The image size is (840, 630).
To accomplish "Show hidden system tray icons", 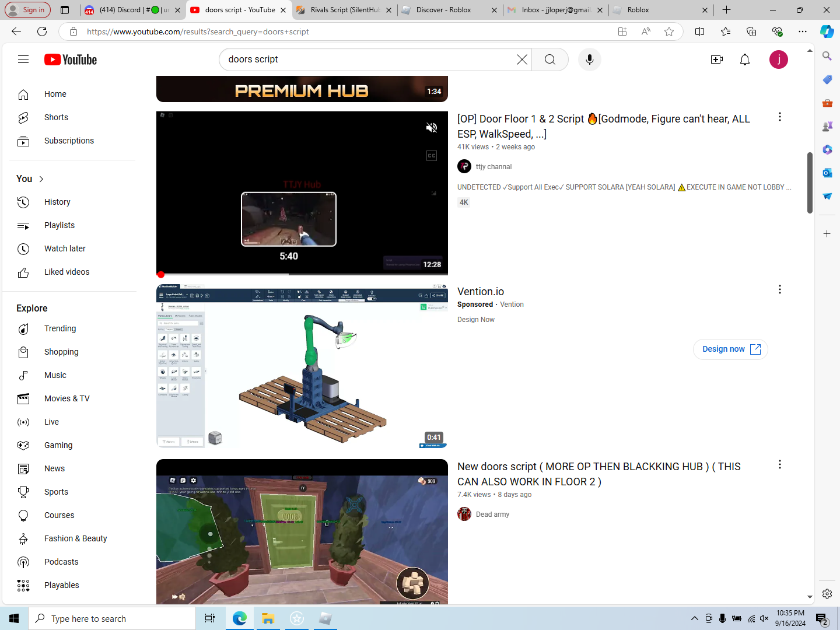I will pos(694,618).
